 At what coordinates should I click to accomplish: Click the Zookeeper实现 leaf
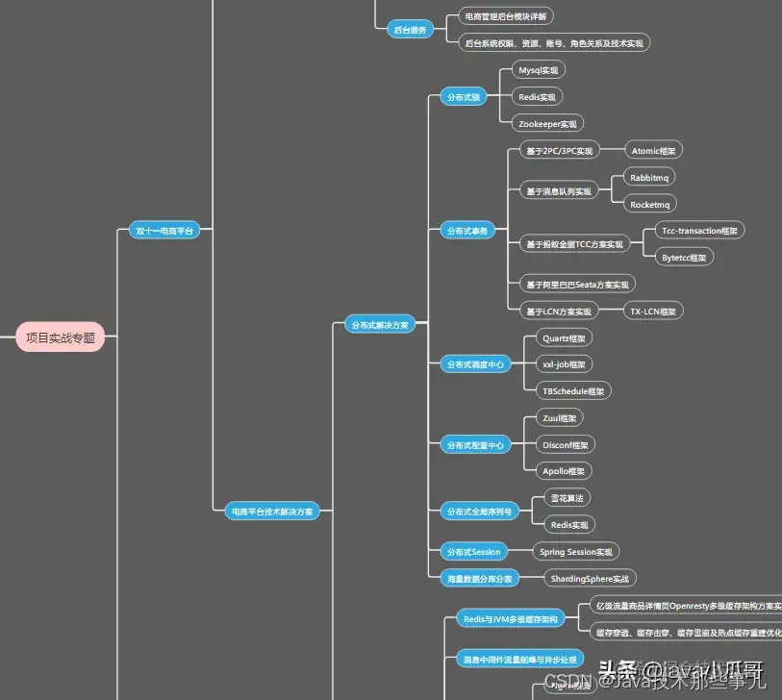(x=547, y=124)
